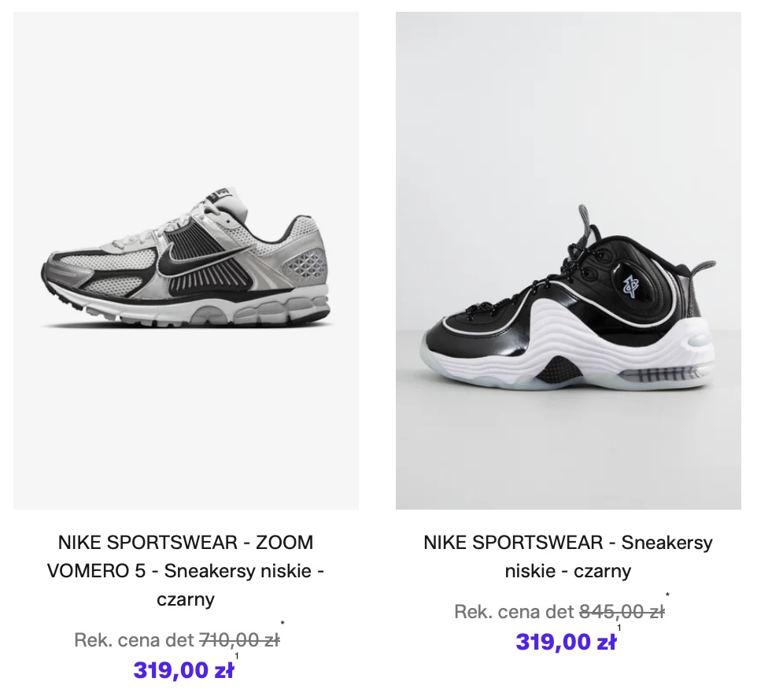Click the asterisk footnote beside 845,00 zł
Screen dimensions: 757x700
[x=667, y=595]
